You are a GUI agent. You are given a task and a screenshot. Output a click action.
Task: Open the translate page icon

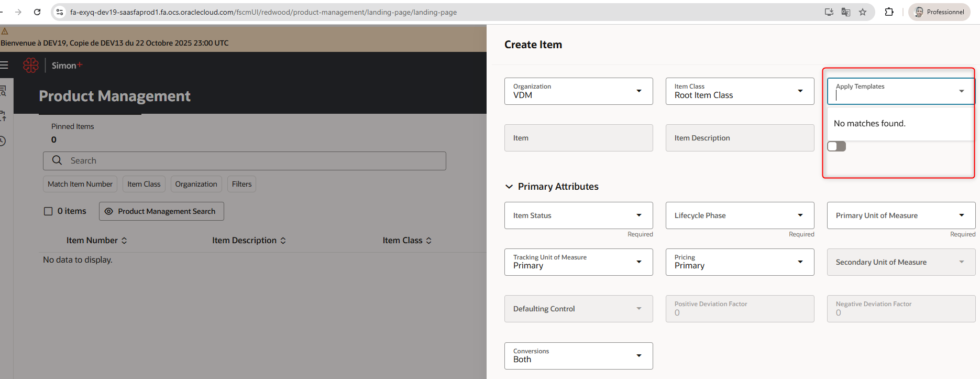(845, 12)
